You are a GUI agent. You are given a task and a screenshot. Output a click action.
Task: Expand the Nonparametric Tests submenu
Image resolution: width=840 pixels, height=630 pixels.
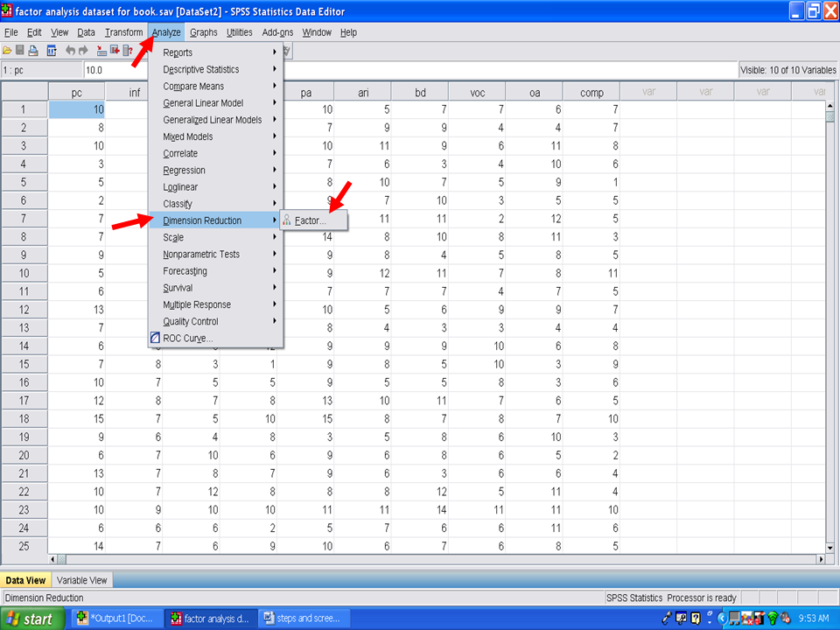(x=200, y=255)
